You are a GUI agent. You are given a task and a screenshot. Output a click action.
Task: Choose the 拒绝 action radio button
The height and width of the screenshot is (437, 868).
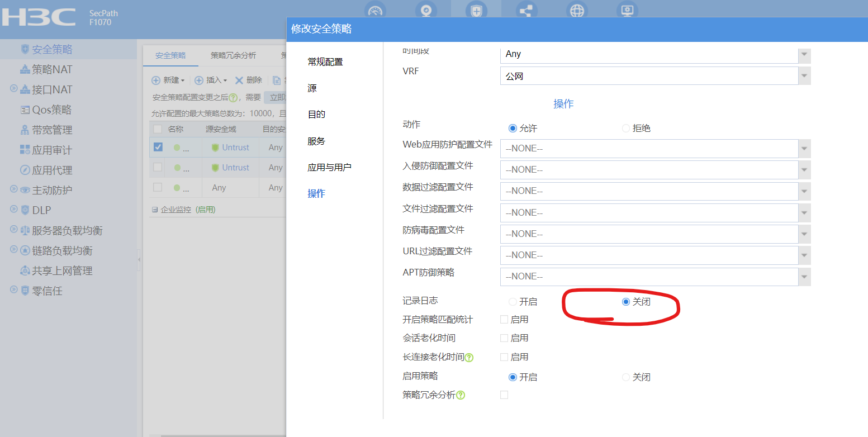click(x=626, y=129)
